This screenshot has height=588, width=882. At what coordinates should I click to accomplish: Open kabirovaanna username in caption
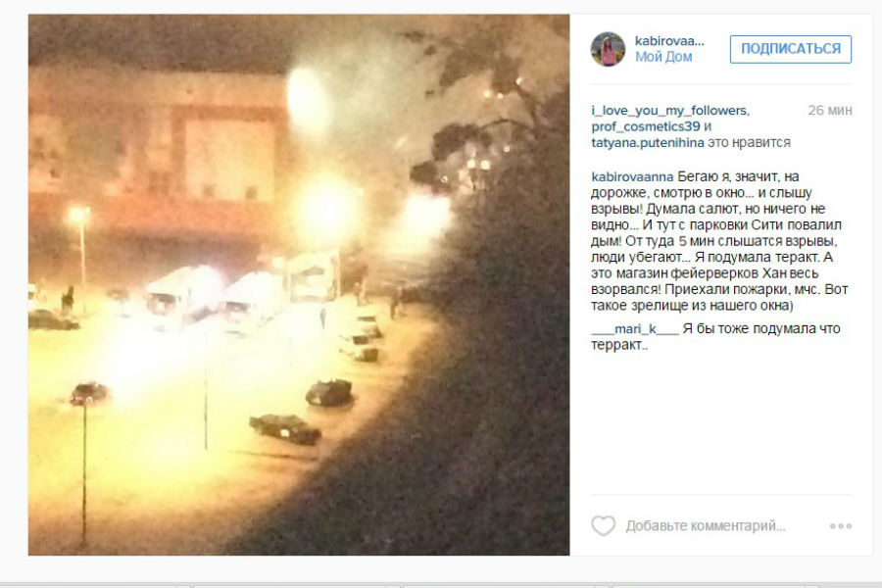[632, 176]
